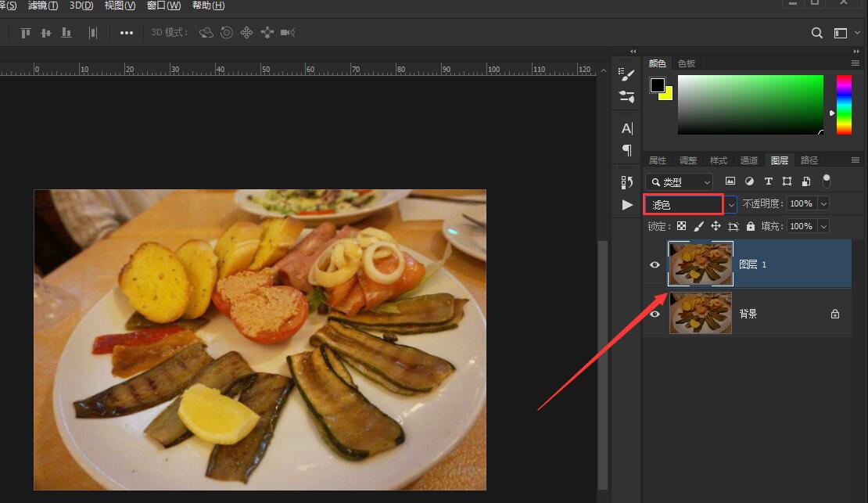Hide the 背景 layer
Screen dimensions: 868x503
pyautogui.click(x=655, y=314)
